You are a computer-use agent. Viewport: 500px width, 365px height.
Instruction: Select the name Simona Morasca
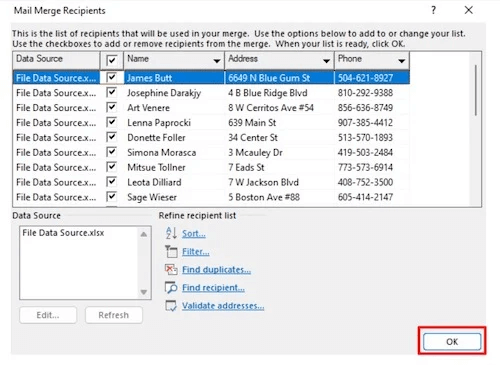(162, 152)
